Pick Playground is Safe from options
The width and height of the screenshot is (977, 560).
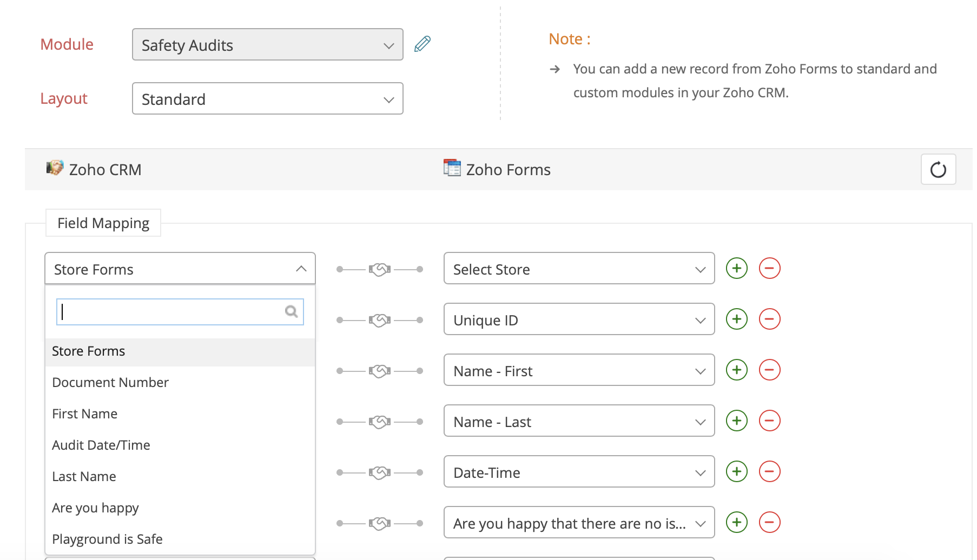click(x=107, y=539)
